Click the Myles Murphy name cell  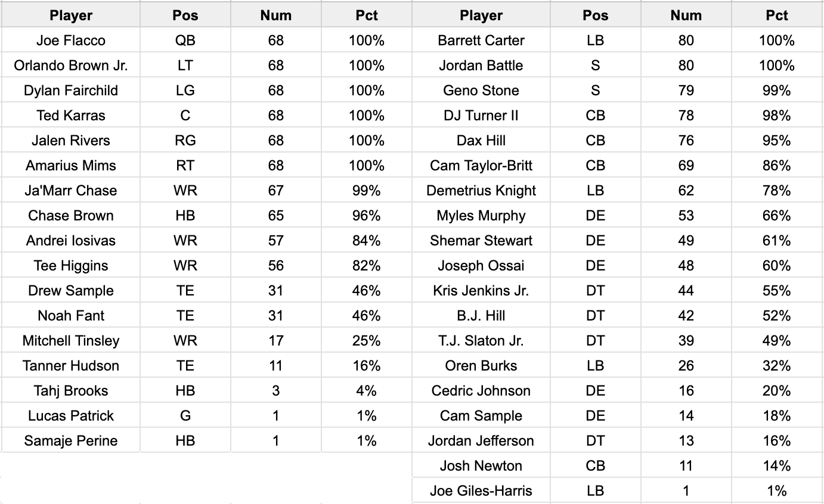[x=481, y=216]
